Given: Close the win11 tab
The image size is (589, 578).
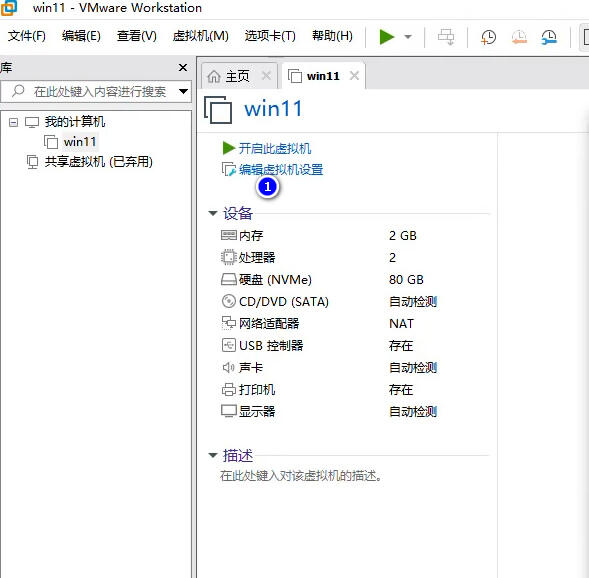Looking at the screenshot, I should (x=354, y=76).
